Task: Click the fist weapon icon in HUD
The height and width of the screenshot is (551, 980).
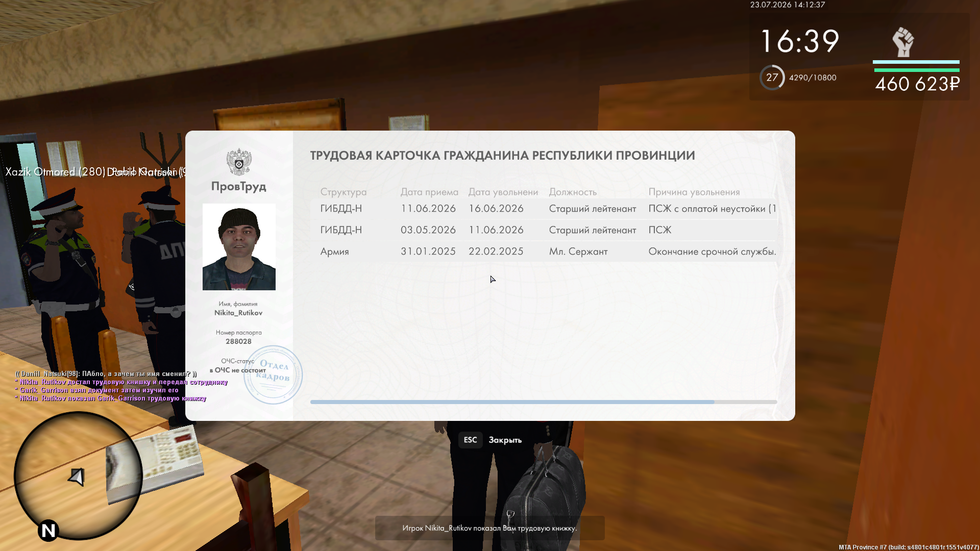Action: 903,42
